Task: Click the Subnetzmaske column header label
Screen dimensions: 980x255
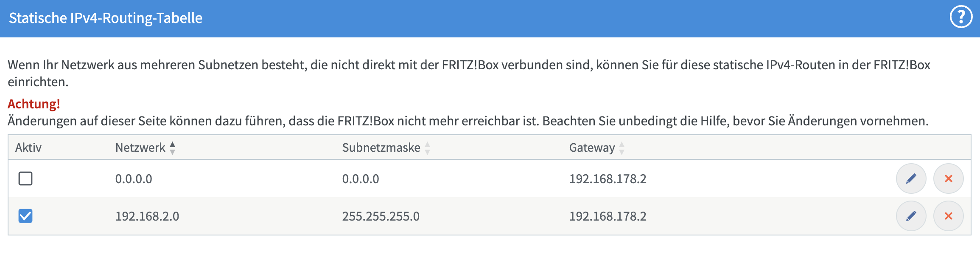Action: (381, 148)
